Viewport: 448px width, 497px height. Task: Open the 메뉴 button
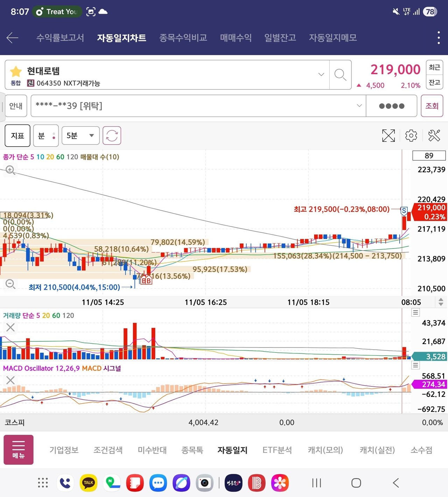coord(18,450)
